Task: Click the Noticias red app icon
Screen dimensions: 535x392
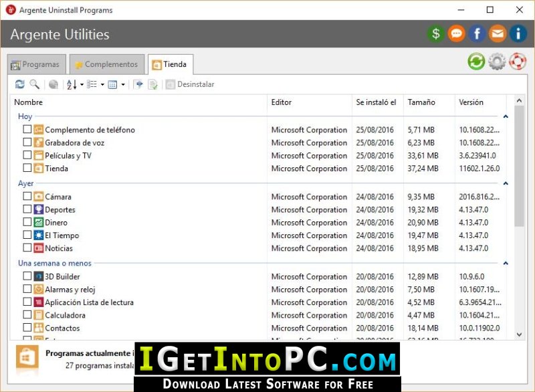Action: 39,248
